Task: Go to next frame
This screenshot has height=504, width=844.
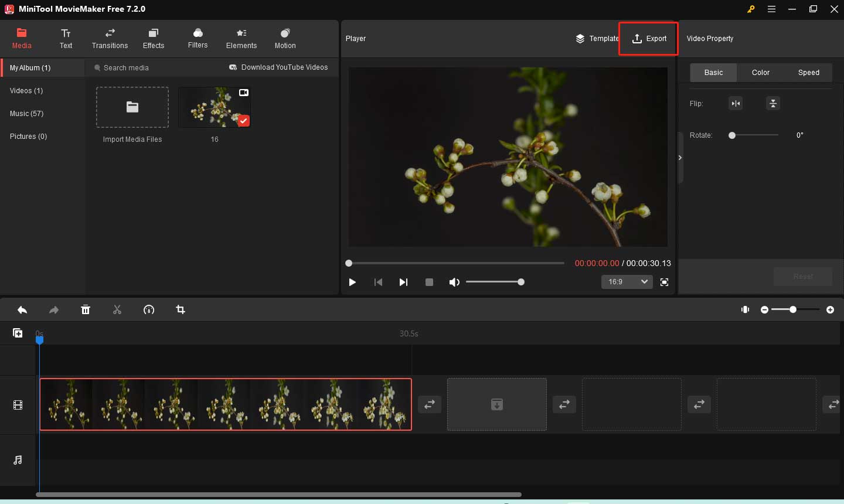Action: [x=403, y=282]
